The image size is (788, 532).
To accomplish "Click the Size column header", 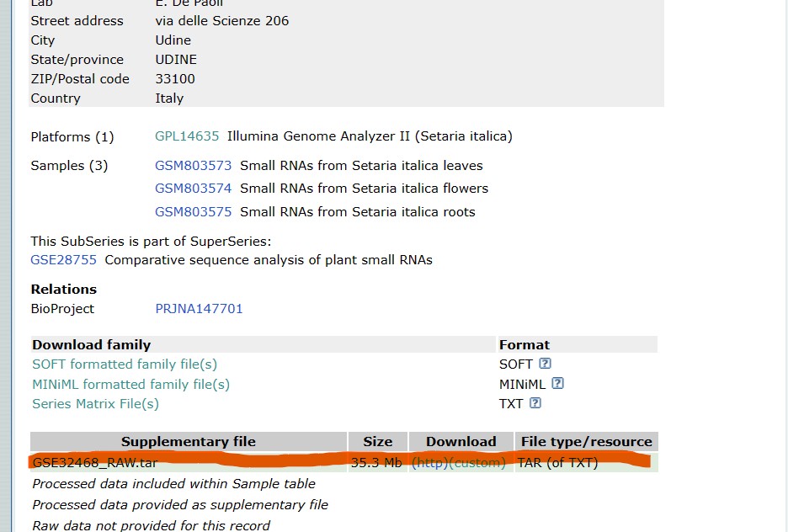I will pyautogui.click(x=377, y=442).
